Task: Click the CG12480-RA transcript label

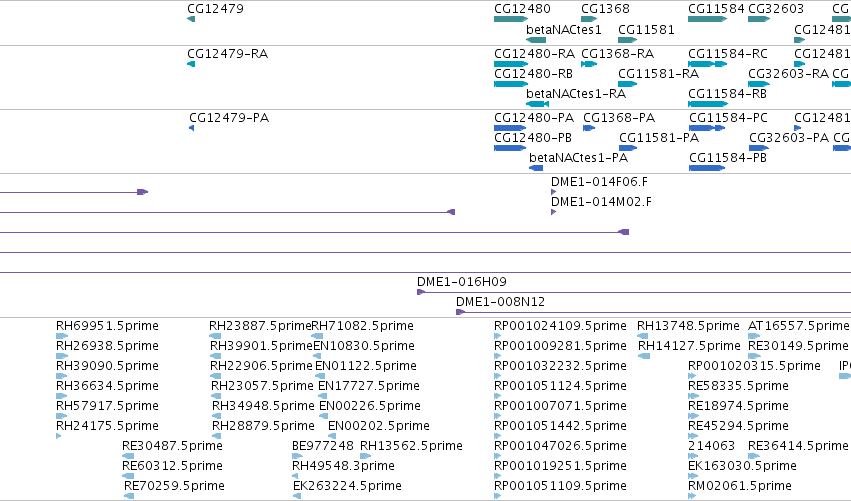Action: click(x=534, y=54)
